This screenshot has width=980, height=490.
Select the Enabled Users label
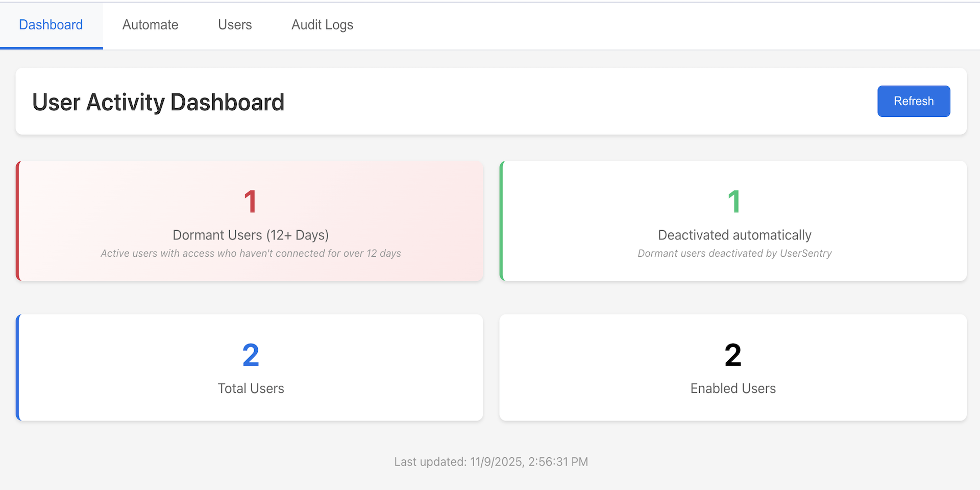point(733,388)
